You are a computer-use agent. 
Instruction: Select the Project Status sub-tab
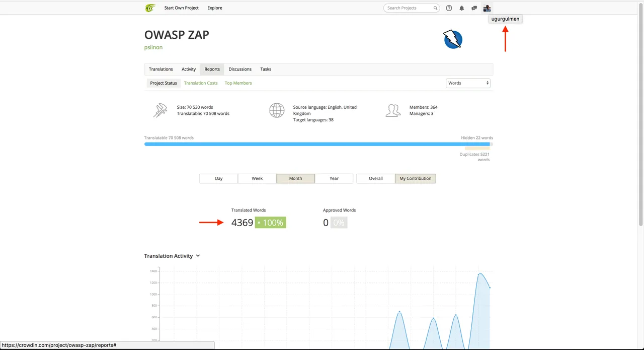(x=164, y=83)
